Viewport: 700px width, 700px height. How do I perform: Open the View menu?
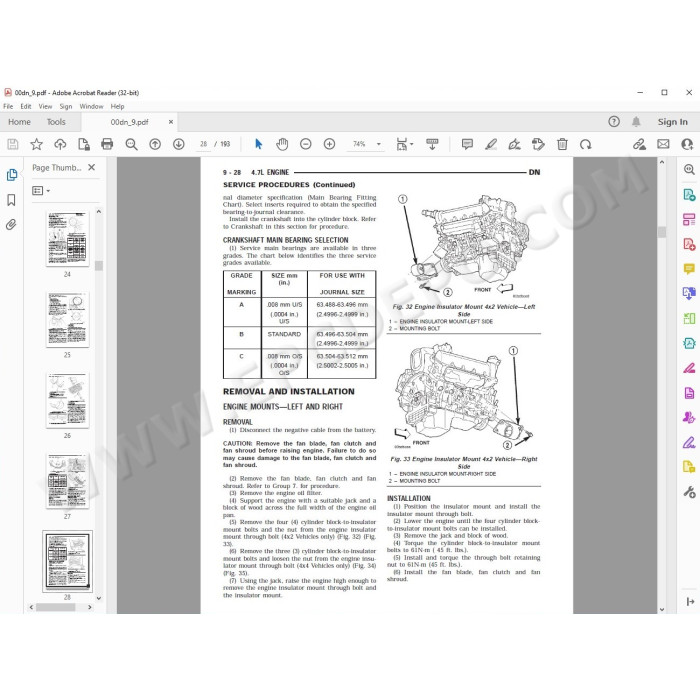point(45,106)
